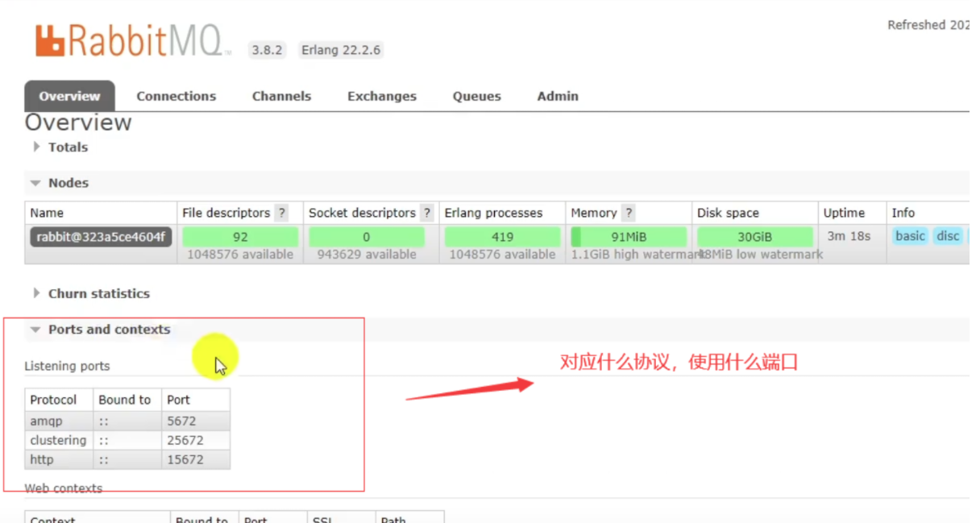Collapse the Nodes section
The image size is (980, 523).
[x=60, y=183]
